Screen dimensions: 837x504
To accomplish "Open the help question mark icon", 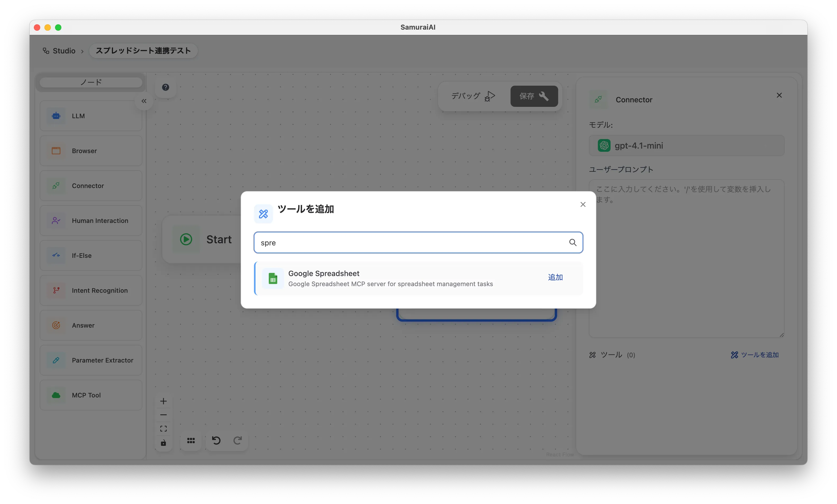I will point(165,87).
